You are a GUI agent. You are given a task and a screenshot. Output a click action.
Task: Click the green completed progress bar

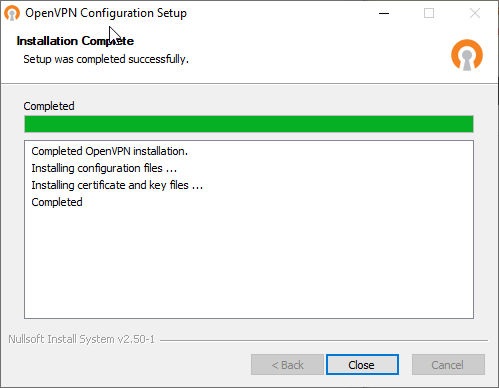click(249, 124)
